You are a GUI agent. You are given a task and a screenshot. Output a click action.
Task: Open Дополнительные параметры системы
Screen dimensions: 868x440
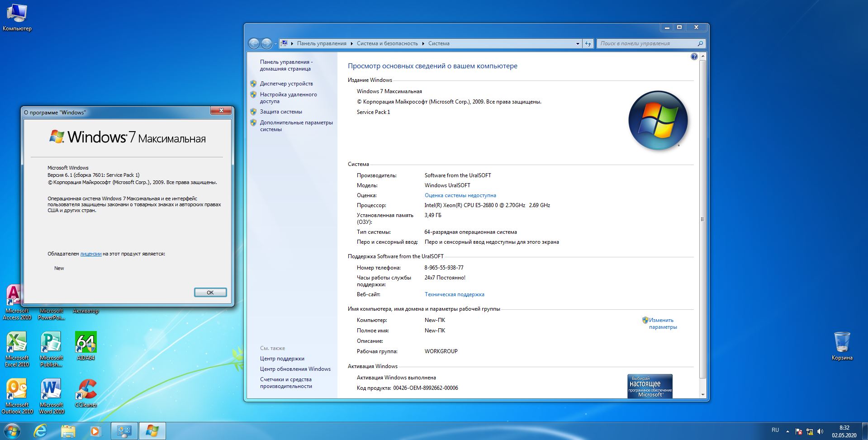coord(296,126)
